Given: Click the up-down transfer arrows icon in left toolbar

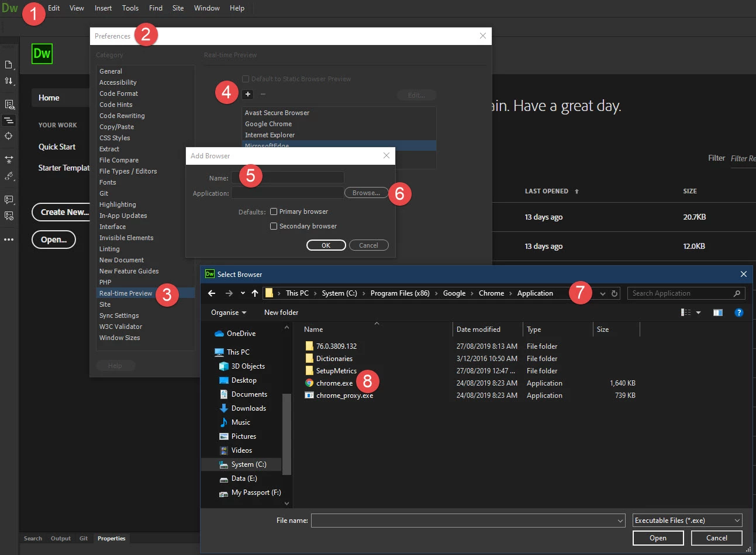Looking at the screenshot, I should click(x=9, y=81).
